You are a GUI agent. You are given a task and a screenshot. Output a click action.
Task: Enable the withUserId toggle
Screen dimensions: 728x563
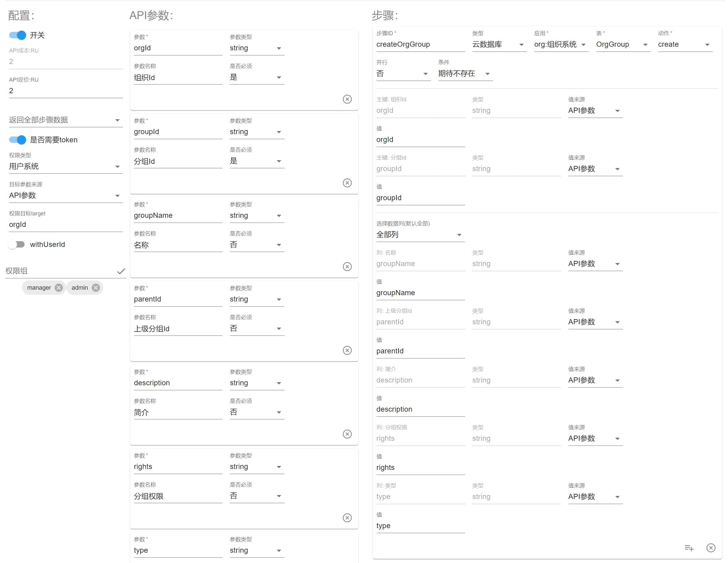coord(17,244)
